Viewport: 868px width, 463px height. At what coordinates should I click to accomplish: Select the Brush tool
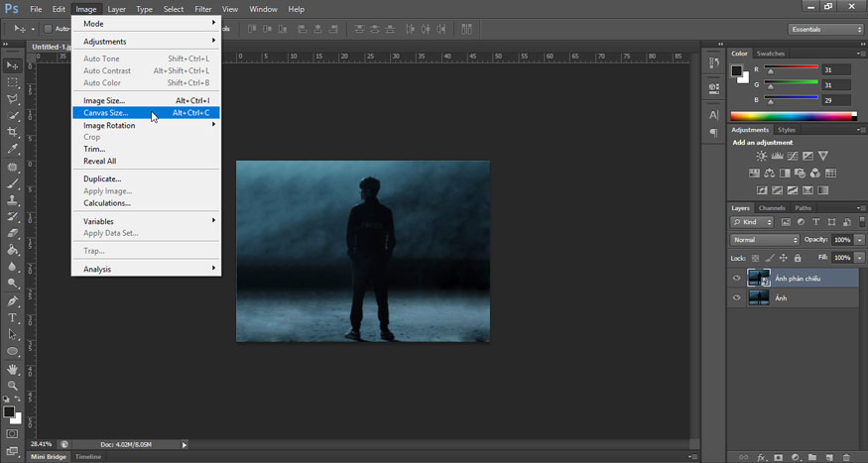tap(12, 183)
